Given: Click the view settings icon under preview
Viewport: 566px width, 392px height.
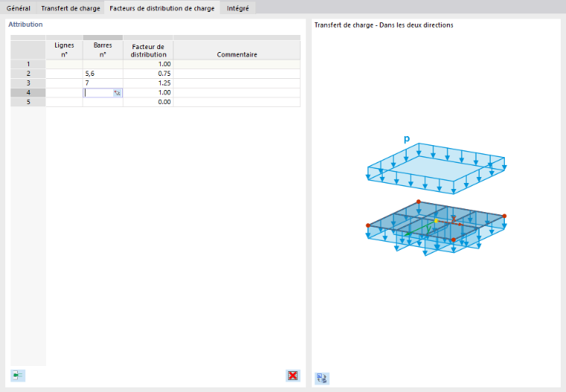Looking at the screenshot, I should coord(322,378).
